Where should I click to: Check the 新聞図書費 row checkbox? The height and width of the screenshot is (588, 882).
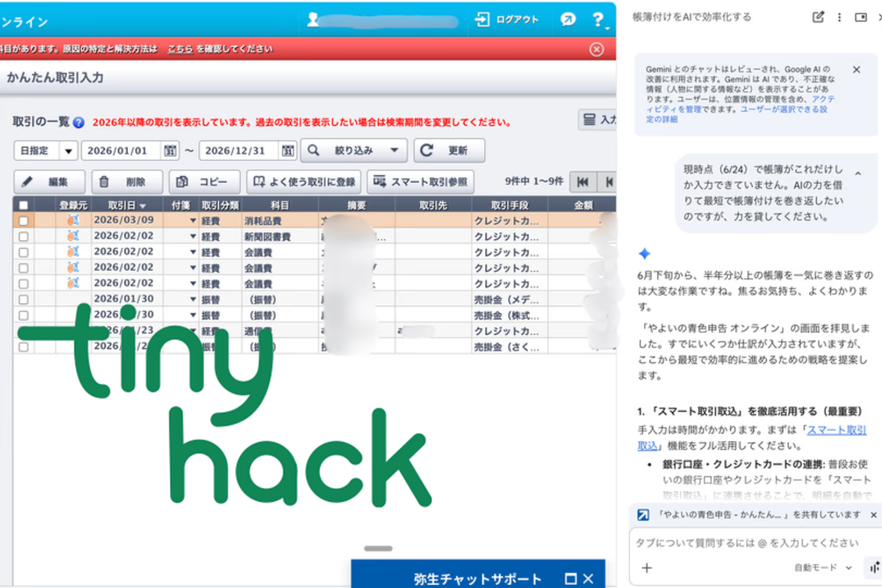[24, 236]
